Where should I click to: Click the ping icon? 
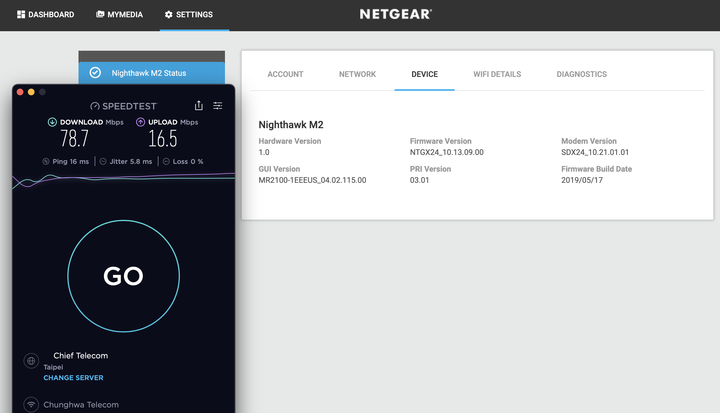pyautogui.click(x=46, y=161)
